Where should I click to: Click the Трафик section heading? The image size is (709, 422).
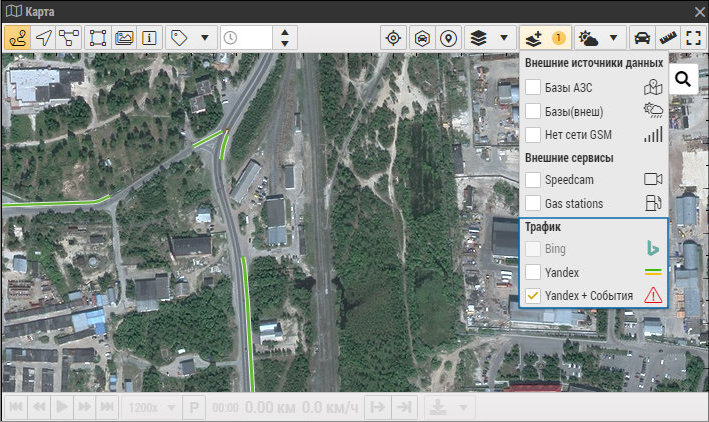point(543,227)
